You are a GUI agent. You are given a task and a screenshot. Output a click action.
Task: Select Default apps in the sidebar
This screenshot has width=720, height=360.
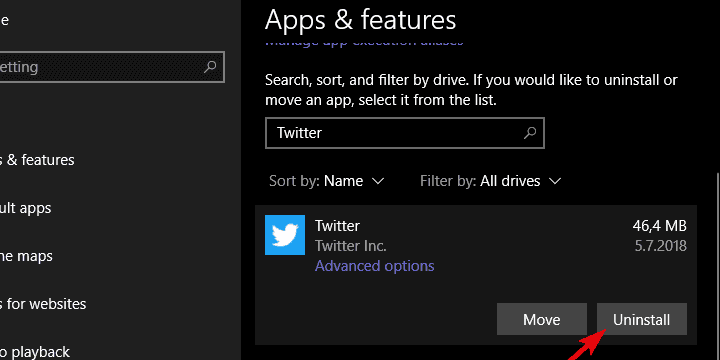(26, 208)
